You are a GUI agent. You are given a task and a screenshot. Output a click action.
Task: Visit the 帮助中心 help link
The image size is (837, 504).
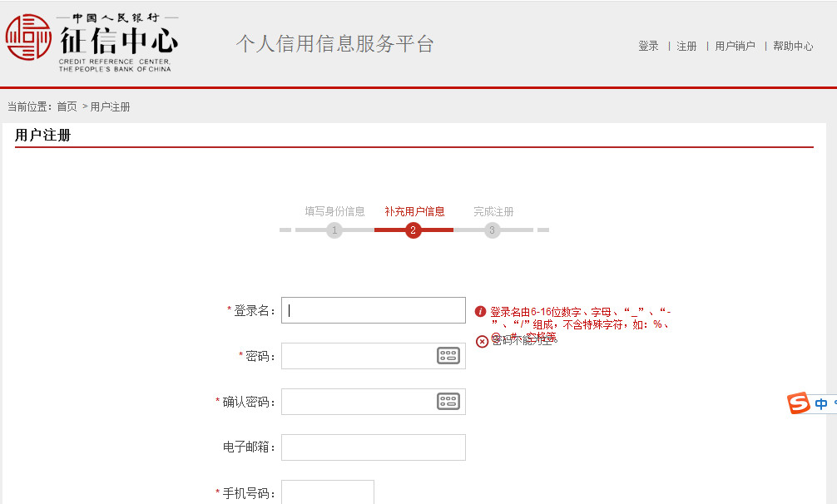click(x=793, y=47)
